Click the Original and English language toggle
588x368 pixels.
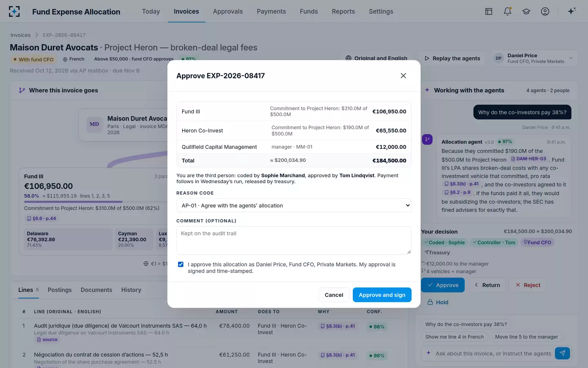click(x=376, y=58)
